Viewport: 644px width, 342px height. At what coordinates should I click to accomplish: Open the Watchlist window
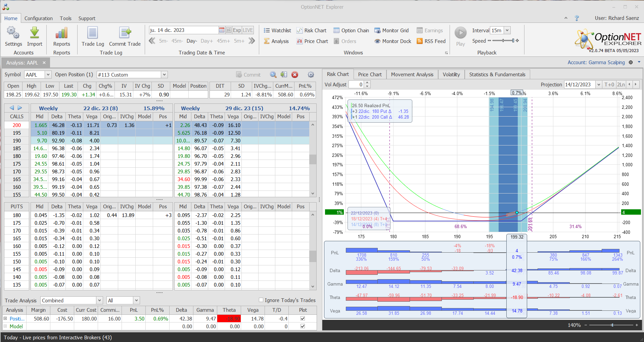click(x=277, y=31)
